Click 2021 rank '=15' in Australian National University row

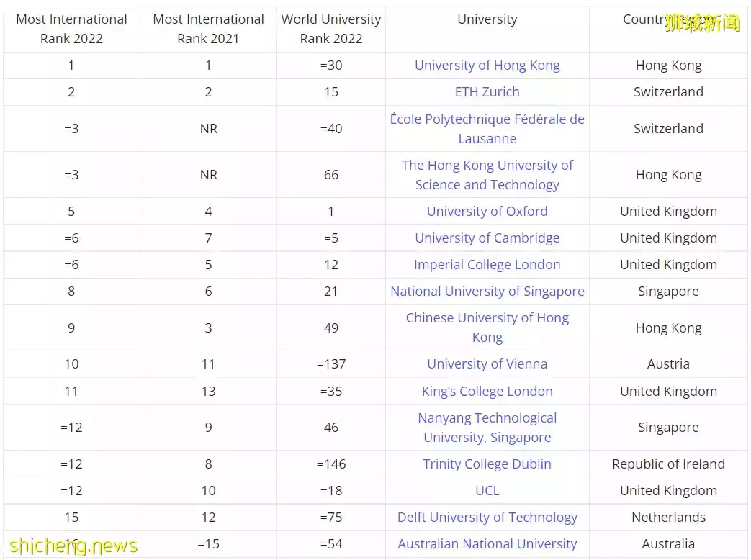(208, 544)
